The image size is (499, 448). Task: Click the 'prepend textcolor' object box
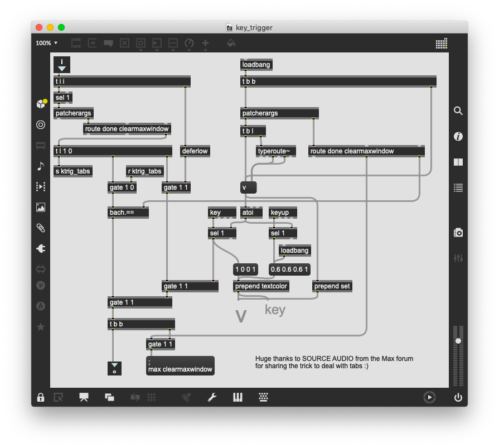pyautogui.click(x=261, y=286)
